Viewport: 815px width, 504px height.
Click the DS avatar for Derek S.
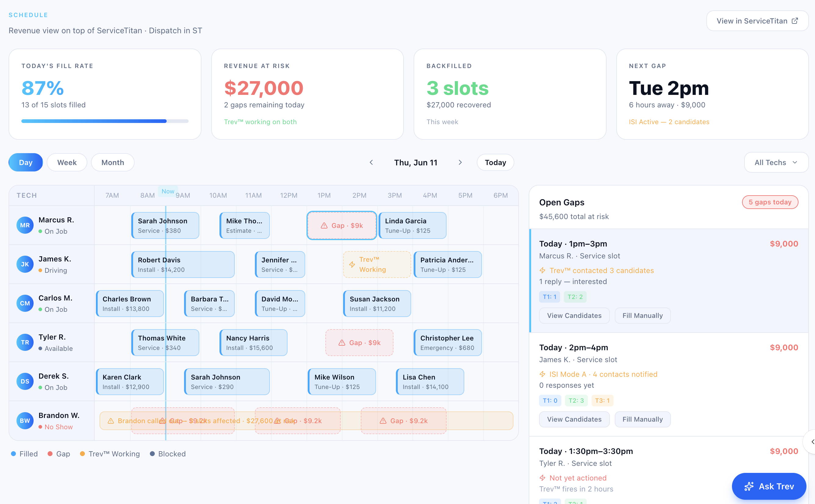[25, 381]
